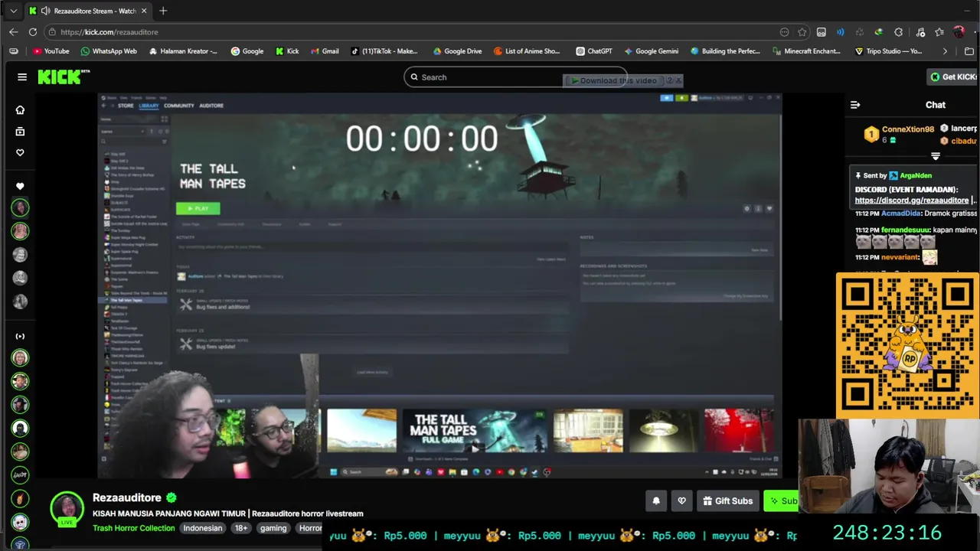This screenshot has height=551, width=980.
Task: Open the Trash Horror Collection category link
Action: pos(134,528)
